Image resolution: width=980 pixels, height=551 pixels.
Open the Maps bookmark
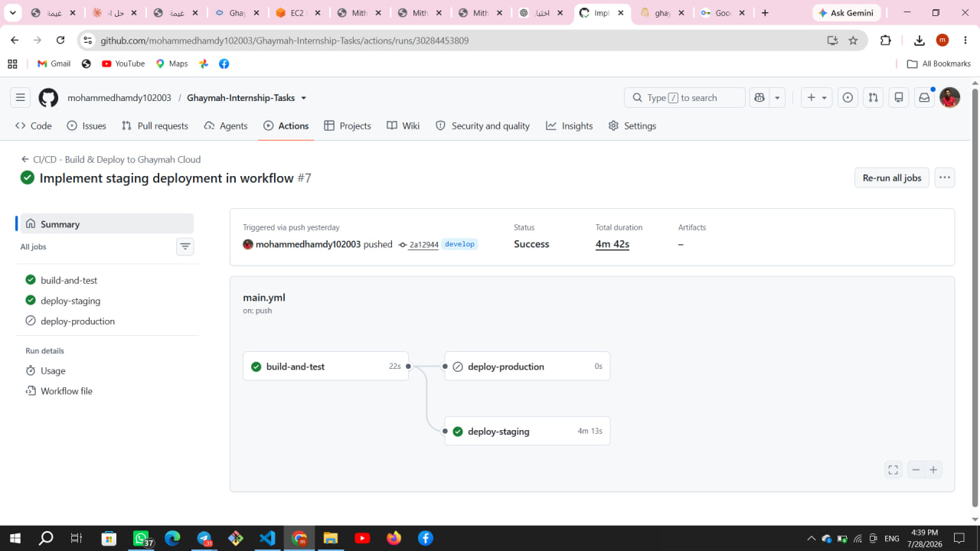click(172, 64)
